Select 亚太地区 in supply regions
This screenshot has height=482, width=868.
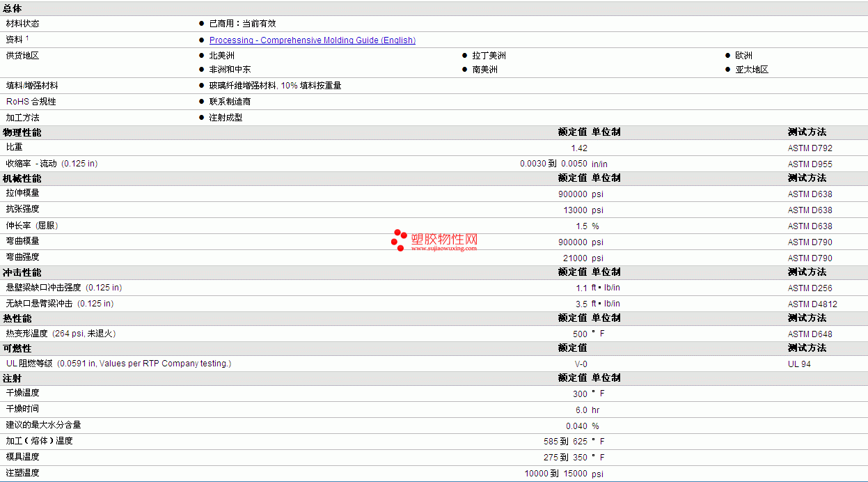[752, 70]
